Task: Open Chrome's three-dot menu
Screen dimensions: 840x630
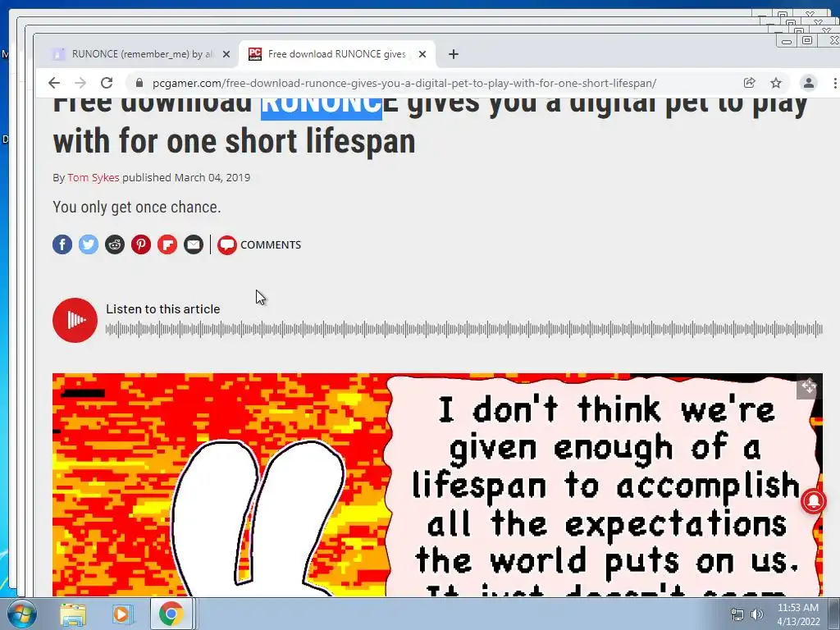Action: click(834, 83)
